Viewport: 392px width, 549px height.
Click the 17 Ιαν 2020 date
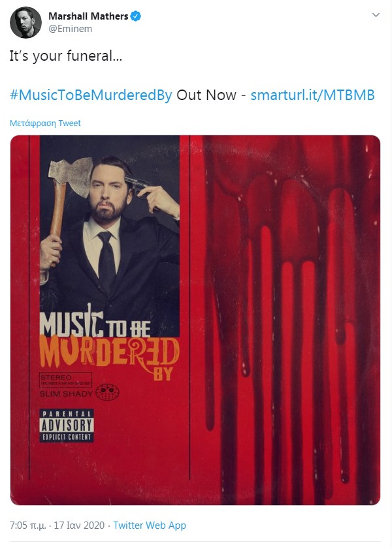[x=79, y=525]
